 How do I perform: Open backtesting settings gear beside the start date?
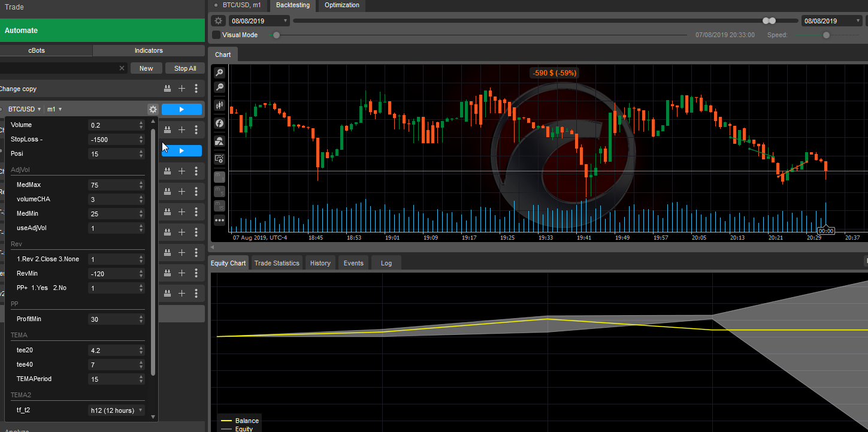pyautogui.click(x=218, y=21)
